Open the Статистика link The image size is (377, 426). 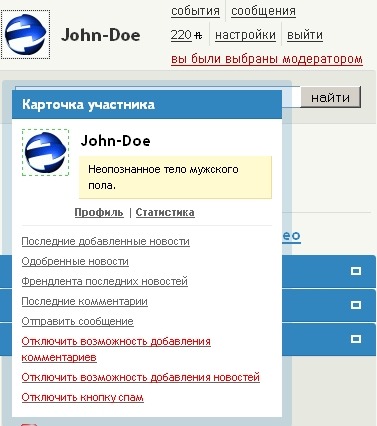(165, 212)
